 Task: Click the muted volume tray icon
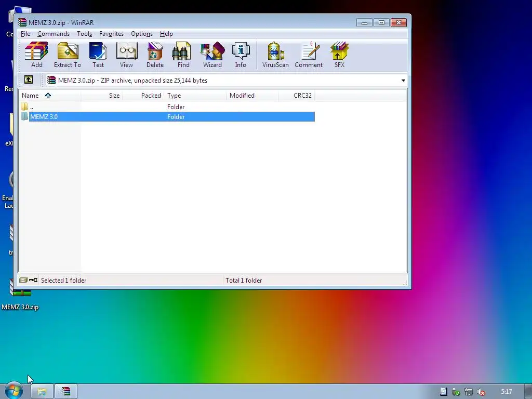(x=481, y=392)
